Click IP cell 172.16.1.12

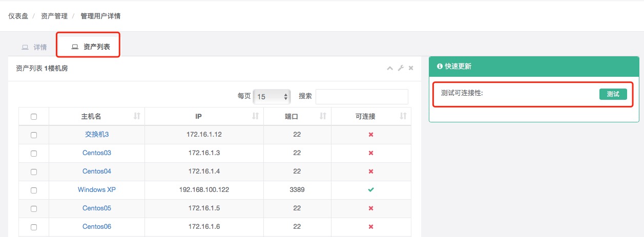(204, 135)
